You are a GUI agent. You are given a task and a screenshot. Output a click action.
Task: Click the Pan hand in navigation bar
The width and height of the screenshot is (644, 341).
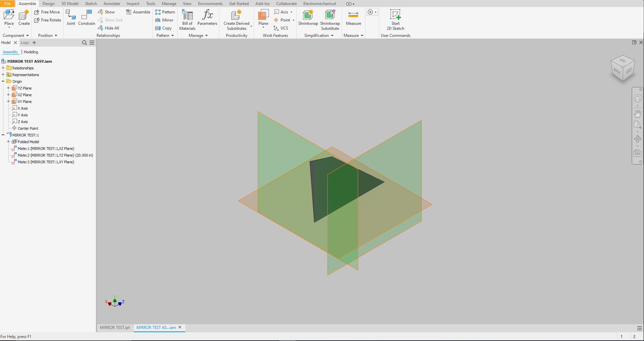(637, 114)
